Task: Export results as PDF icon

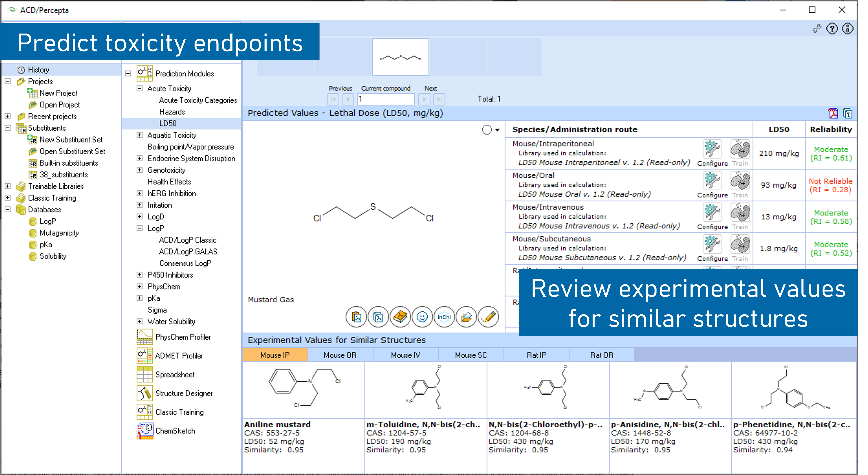Action: (x=833, y=113)
